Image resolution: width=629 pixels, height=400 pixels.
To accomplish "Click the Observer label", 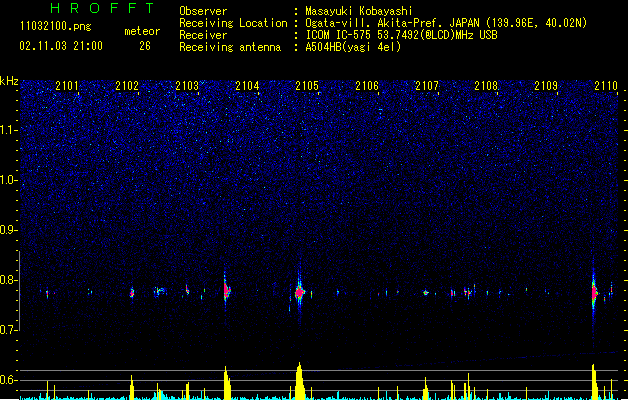I will pyautogui.click(x=203, y=11).
